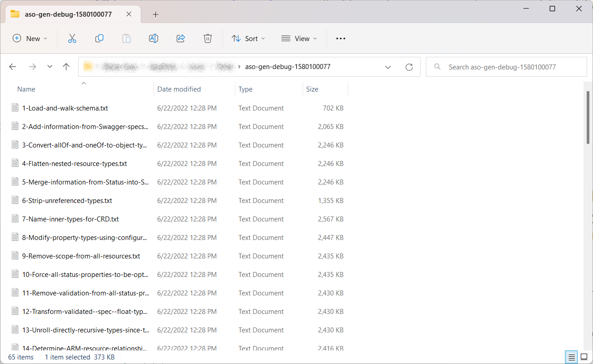Image resolution: width=593 pixels, height=364 pixels.
Task: Click the Delete trash icon
Action: tap(208, 39)
